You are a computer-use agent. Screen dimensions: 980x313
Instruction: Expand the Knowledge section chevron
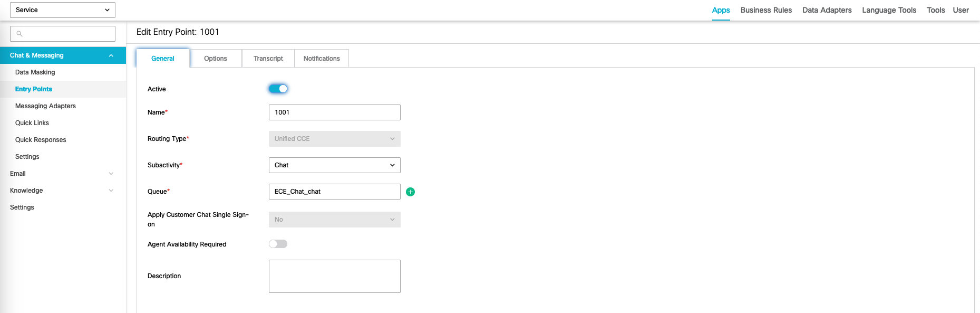(x=111, y=191)
